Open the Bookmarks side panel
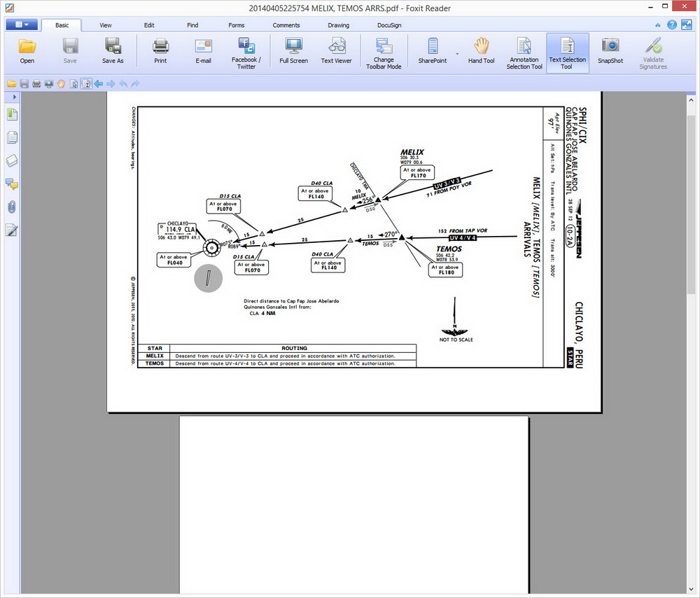Image resolution: width=700 pixels, height=598 pixels. point(12,115)
